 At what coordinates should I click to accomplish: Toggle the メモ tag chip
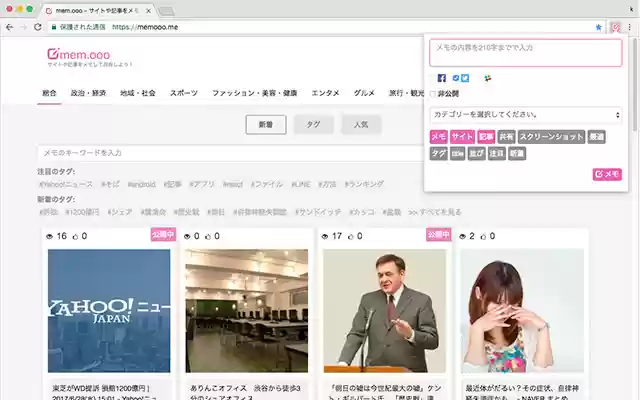tap(438, 137)
